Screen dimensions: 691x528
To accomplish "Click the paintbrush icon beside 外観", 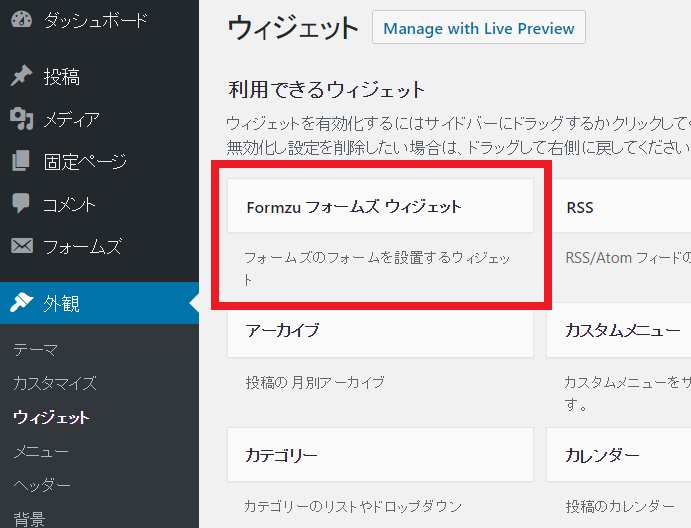I will coord(21,302).
